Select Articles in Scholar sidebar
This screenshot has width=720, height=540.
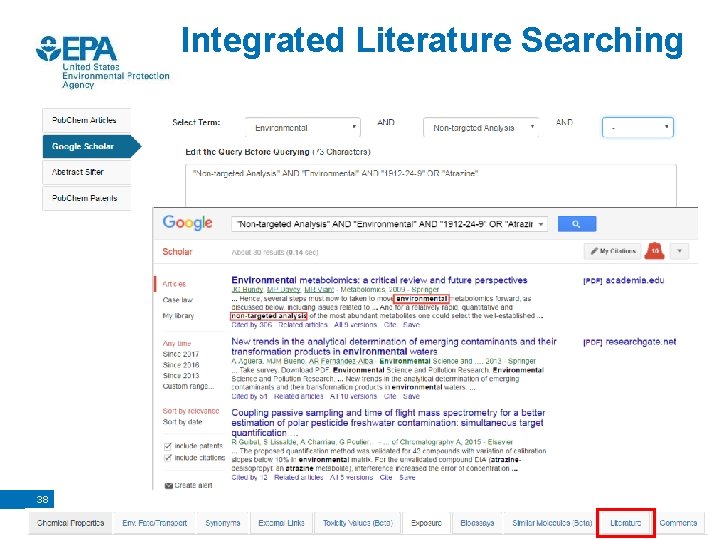[174, 284]
